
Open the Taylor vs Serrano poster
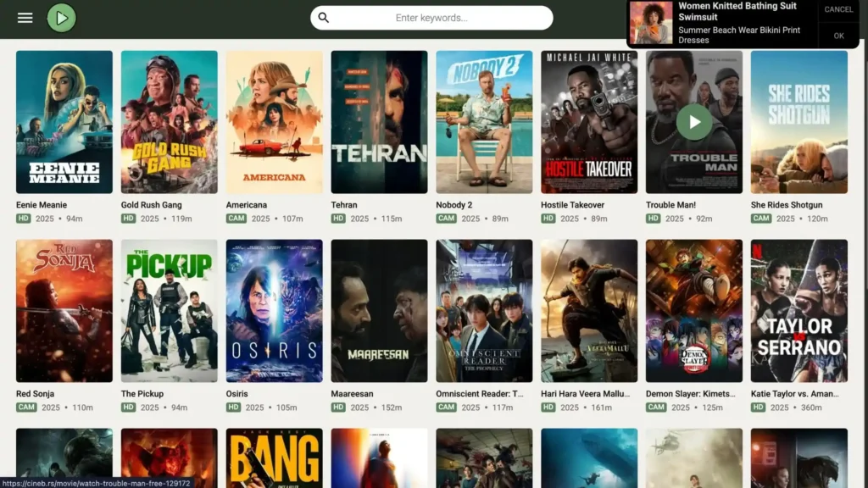(798, 311)
